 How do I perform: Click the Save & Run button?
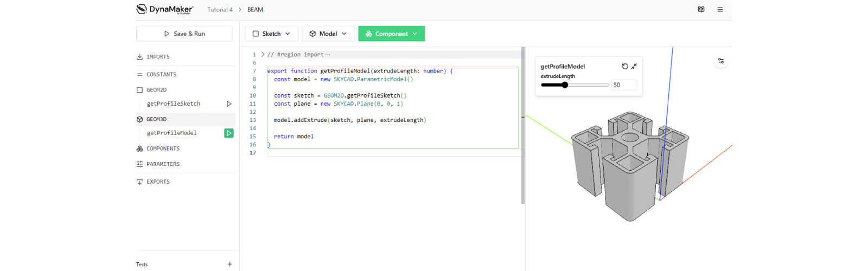[184, 34]
